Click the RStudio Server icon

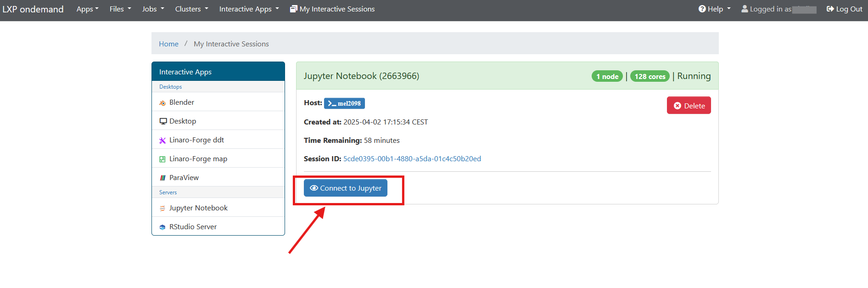click(x=162, y=227)
